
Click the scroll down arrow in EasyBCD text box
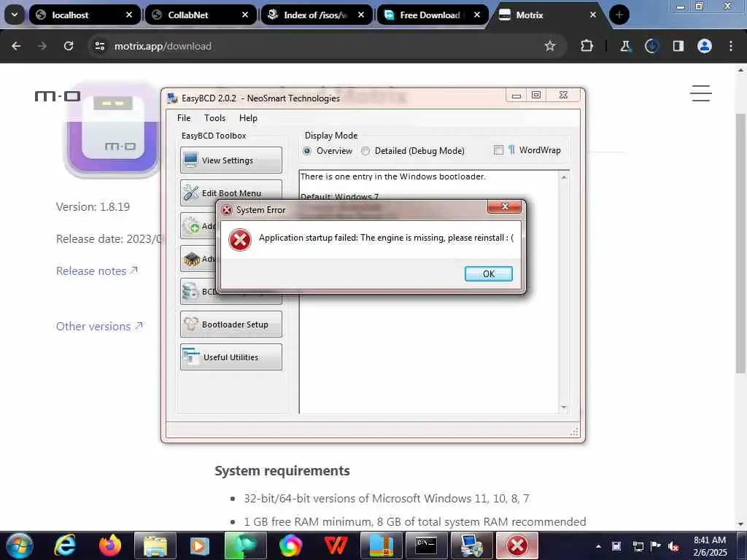click(564, 407)
